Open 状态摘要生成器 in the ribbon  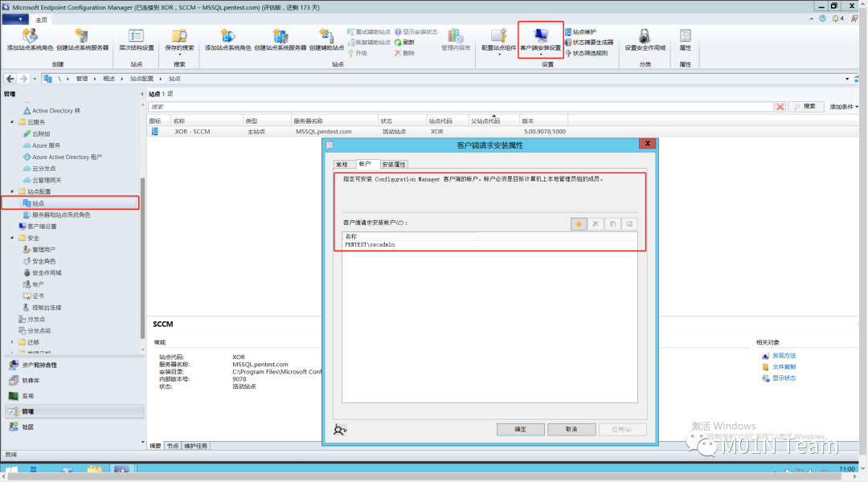(x=589, y=43)
